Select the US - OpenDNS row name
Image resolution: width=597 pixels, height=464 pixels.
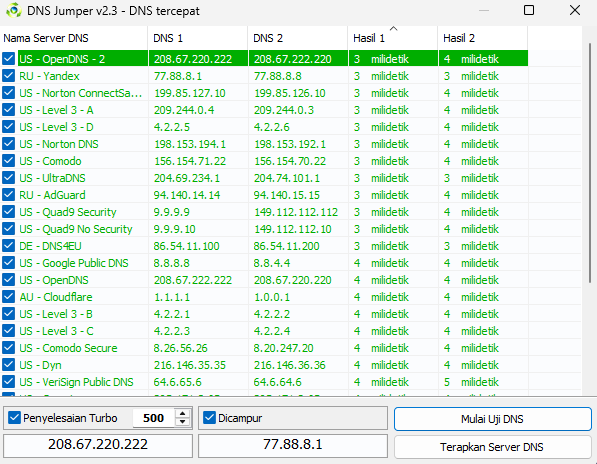pyautogui.click(x=54, y=280)
